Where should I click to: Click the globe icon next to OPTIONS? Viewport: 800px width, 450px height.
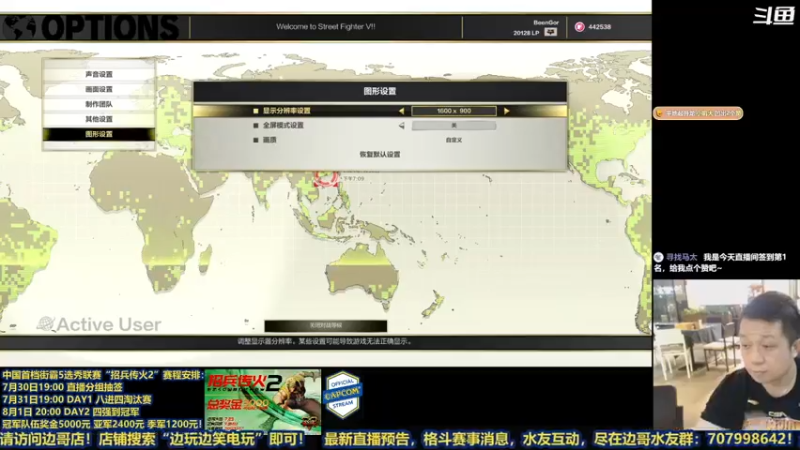click(19, 28)
